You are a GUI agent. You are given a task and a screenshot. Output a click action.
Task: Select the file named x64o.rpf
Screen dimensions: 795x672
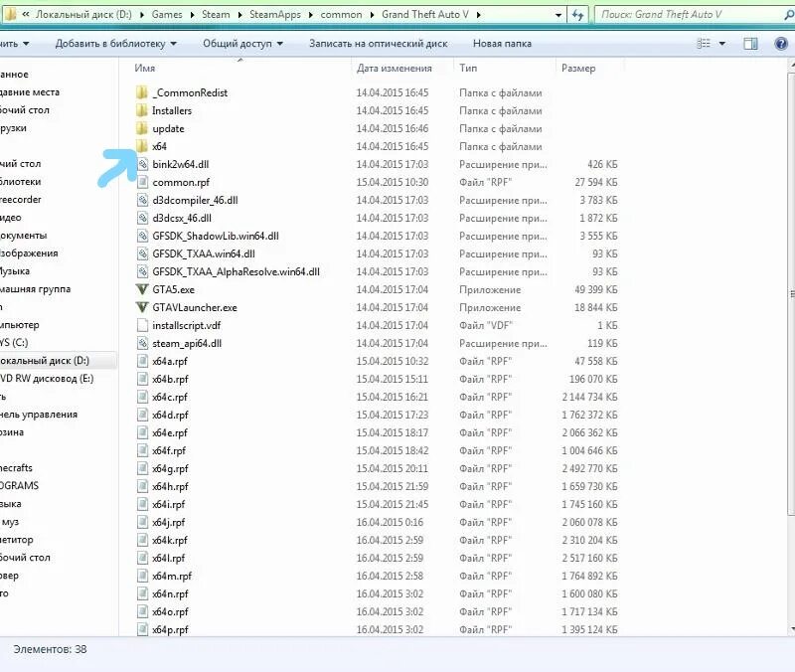pyautogui.click(x=170, y=612)
